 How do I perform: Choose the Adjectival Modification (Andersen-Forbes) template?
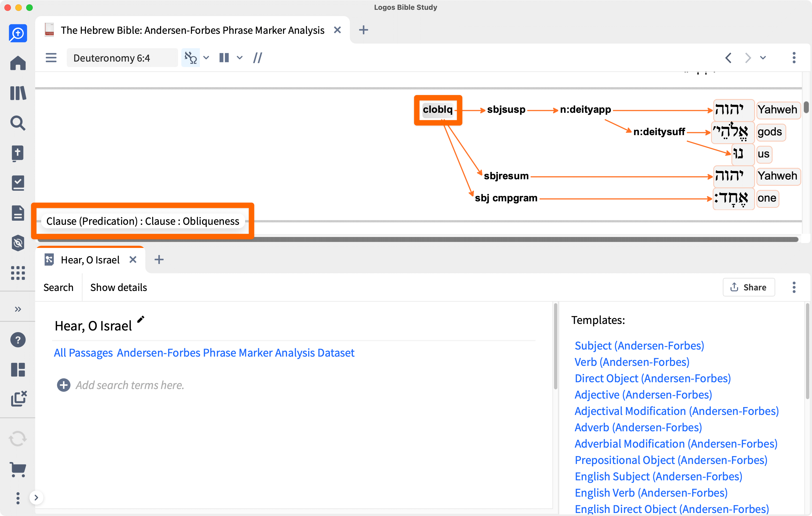[x=677, y=411]
